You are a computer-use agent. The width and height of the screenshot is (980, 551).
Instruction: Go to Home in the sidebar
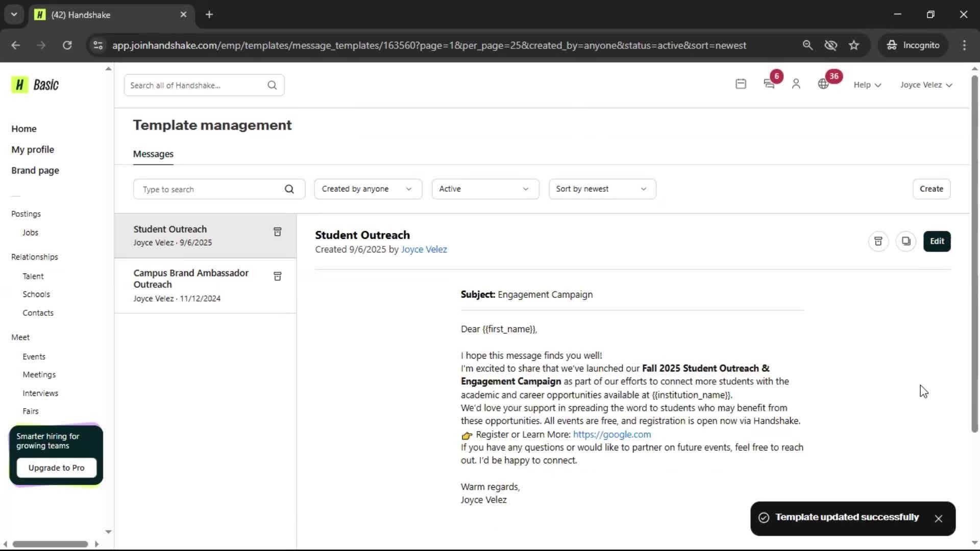24,129
